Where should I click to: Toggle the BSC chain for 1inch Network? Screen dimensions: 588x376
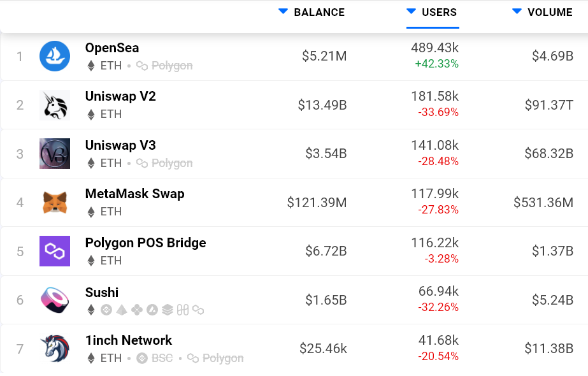(155, 359)
